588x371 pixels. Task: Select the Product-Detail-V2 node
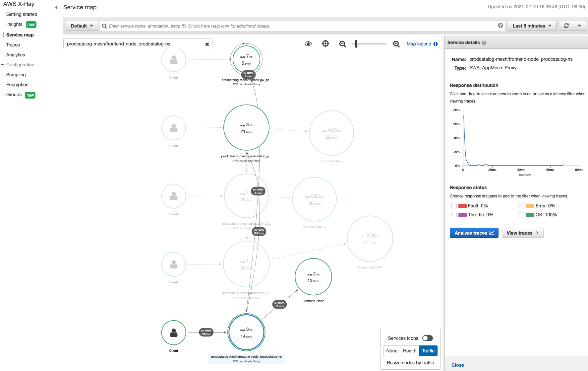[x=315, y=199]
